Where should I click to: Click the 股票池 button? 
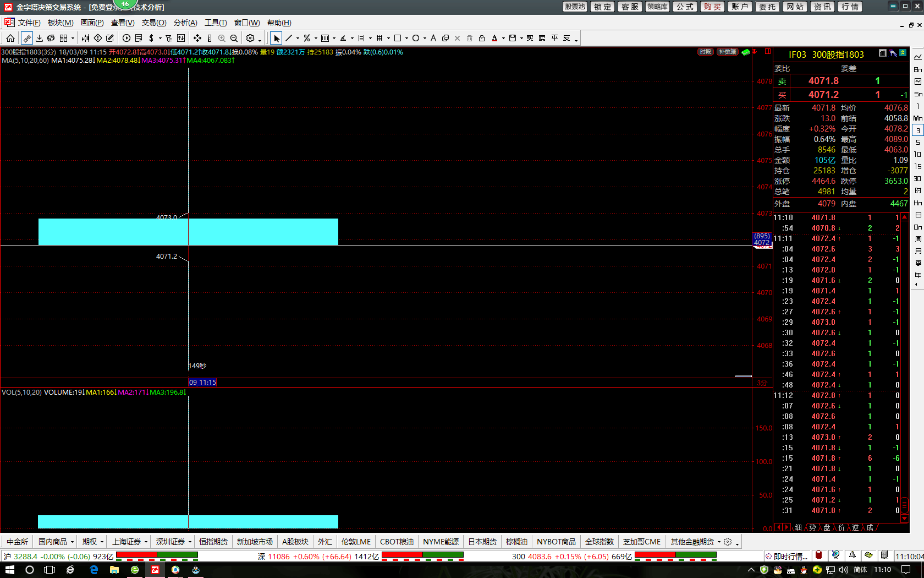click(x=575, y=7)
